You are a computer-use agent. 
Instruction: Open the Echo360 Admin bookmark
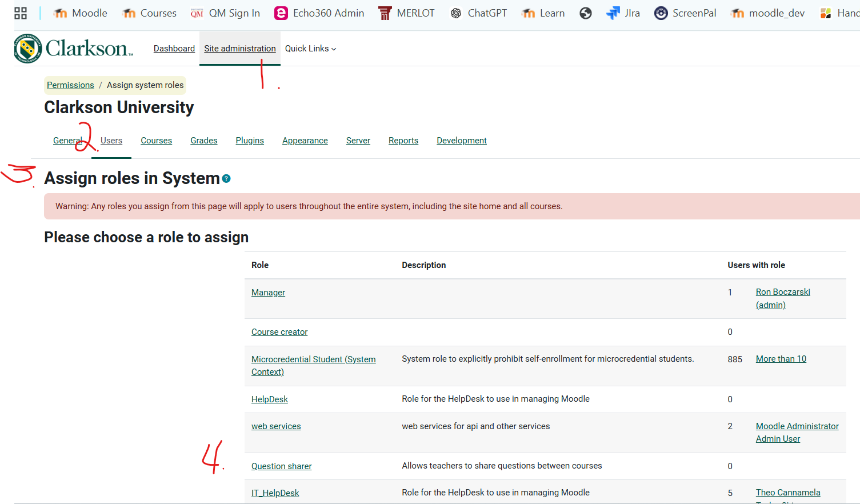tap(319, 13)
